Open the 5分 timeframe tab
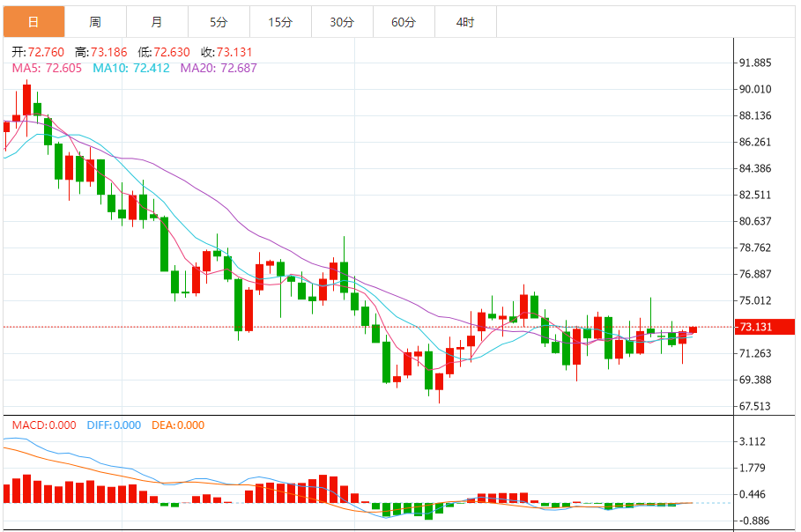Viewport: 801px width, 532px height. coord(219,22)
